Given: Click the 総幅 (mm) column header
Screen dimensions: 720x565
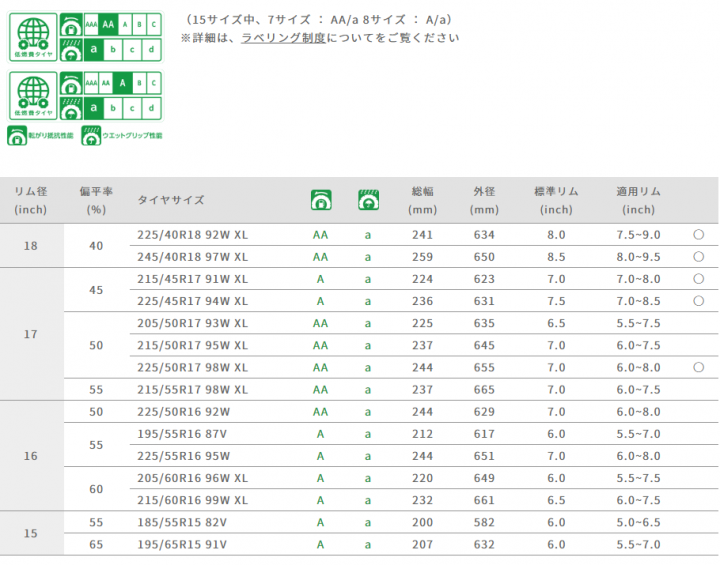Looking at the screenshot, I should click(422, 200).
